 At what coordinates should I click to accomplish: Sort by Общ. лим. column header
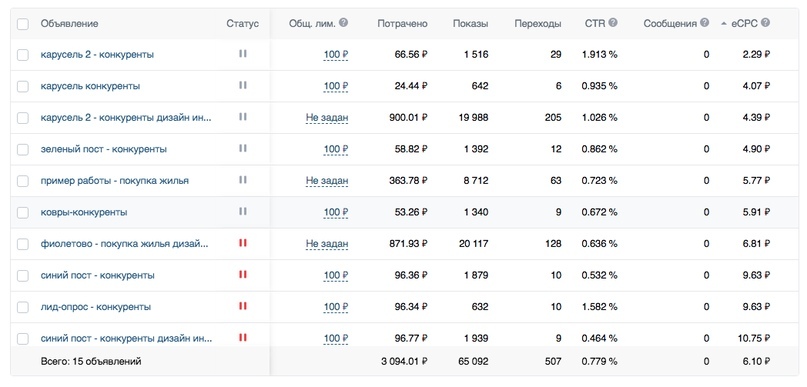pyautogui.click(x=312, y=24)
